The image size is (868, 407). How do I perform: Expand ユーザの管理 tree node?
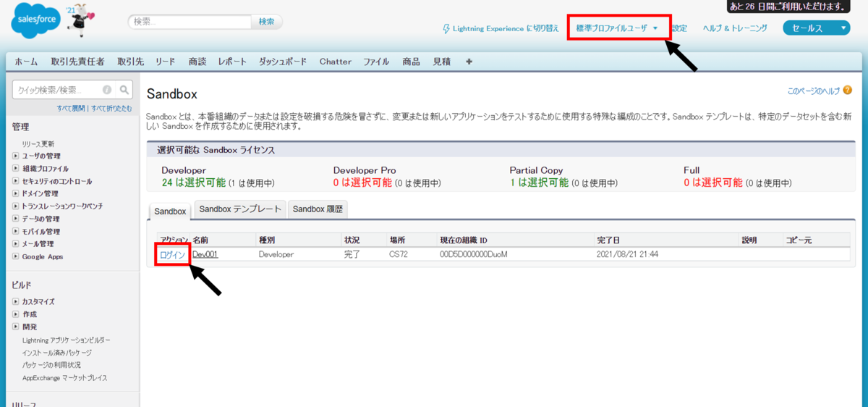point(16,156)
